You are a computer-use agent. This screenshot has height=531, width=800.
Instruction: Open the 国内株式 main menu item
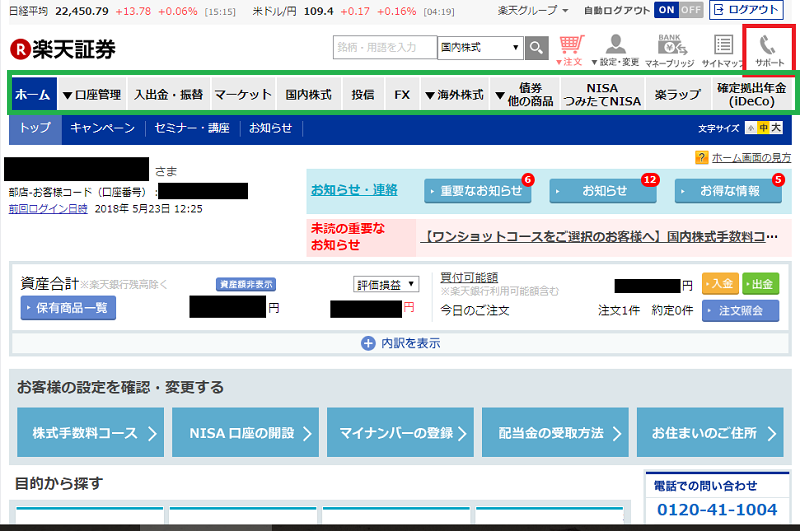tap(309, 94)
